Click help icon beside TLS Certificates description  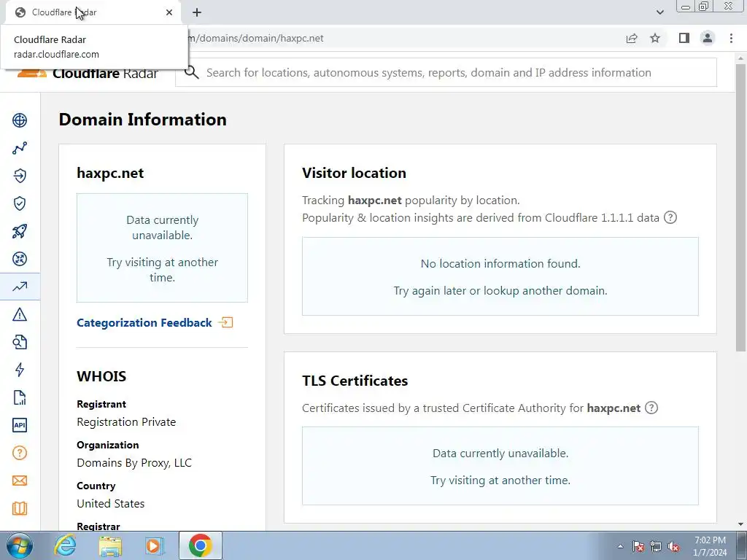coord(651,408)
